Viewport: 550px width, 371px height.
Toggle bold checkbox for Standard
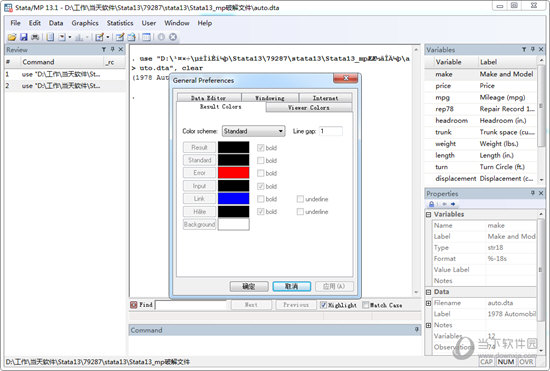point(261,160)
